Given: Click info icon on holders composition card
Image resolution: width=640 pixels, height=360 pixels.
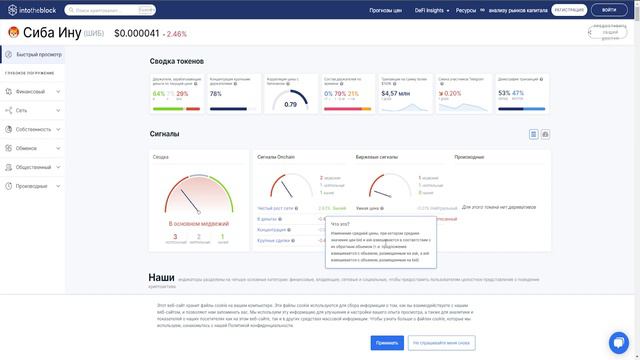Looking at the screenshot, I should (342, 84).
